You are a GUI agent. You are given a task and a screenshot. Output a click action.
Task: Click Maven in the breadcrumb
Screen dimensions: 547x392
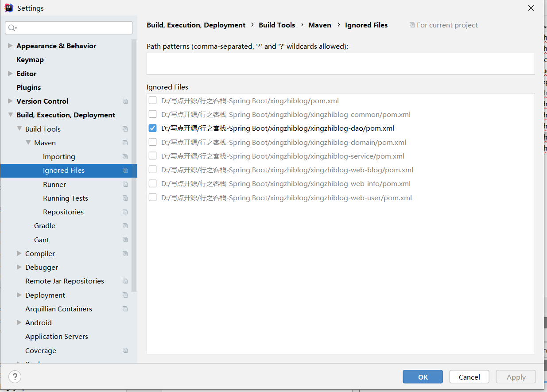320,25
